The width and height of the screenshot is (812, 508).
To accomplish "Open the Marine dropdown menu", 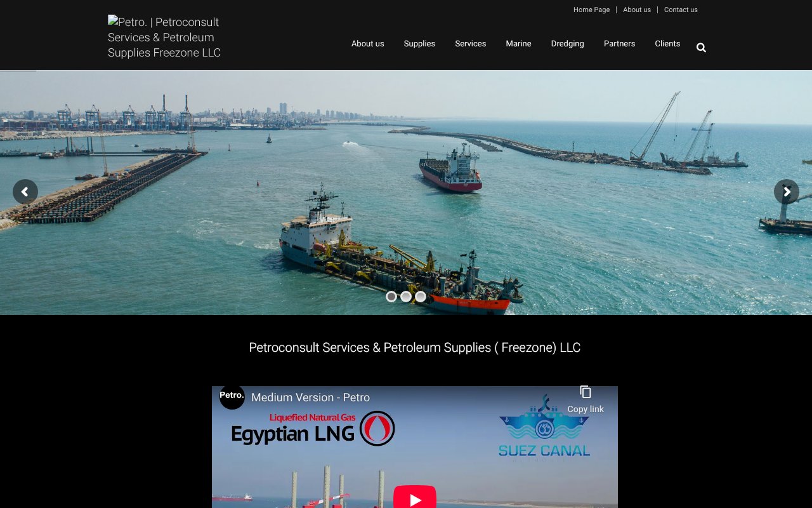I will coord(518,43).
